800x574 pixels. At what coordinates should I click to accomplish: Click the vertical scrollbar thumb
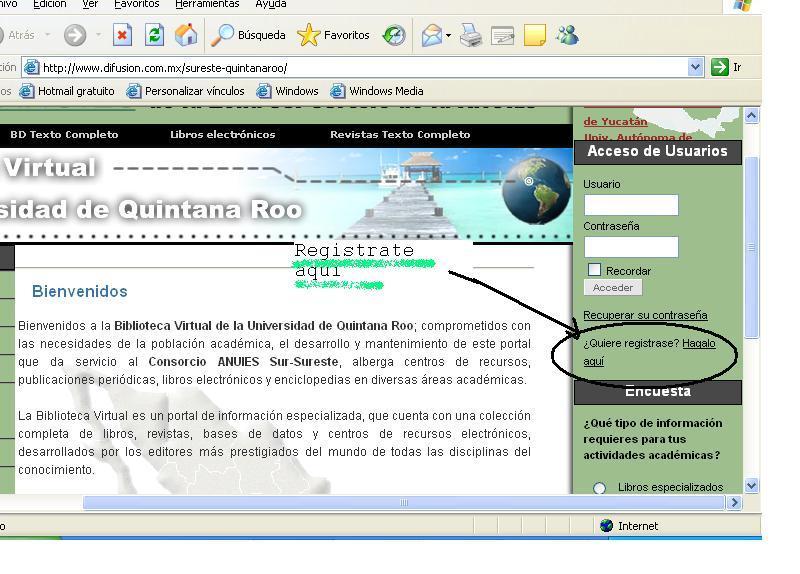coord(751,247)
